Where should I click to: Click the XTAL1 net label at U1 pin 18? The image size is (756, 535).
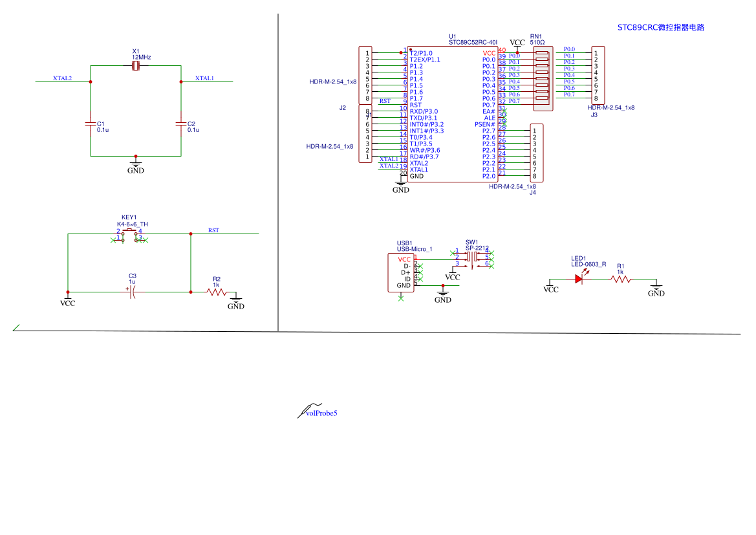click(389, 159)
